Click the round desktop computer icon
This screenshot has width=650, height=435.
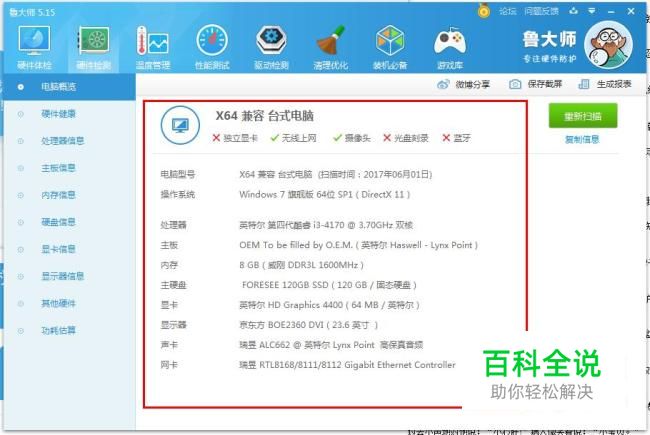180,125
